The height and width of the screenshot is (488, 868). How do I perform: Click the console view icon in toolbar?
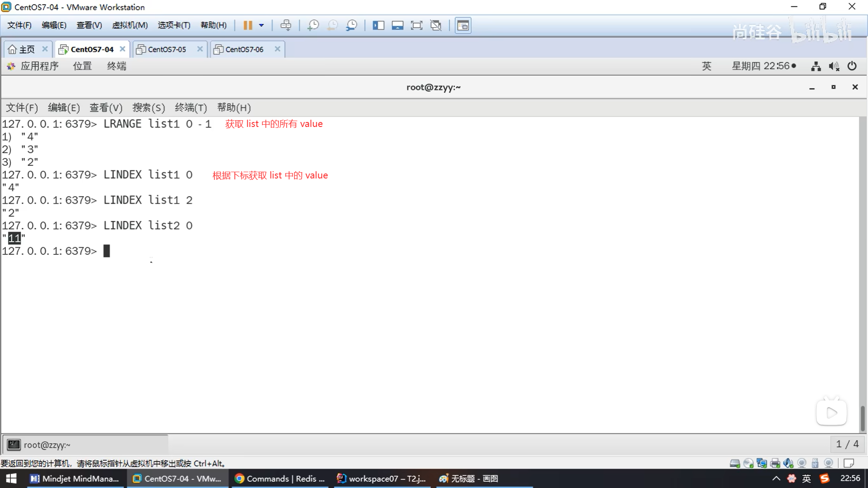[x=463, y=25]
